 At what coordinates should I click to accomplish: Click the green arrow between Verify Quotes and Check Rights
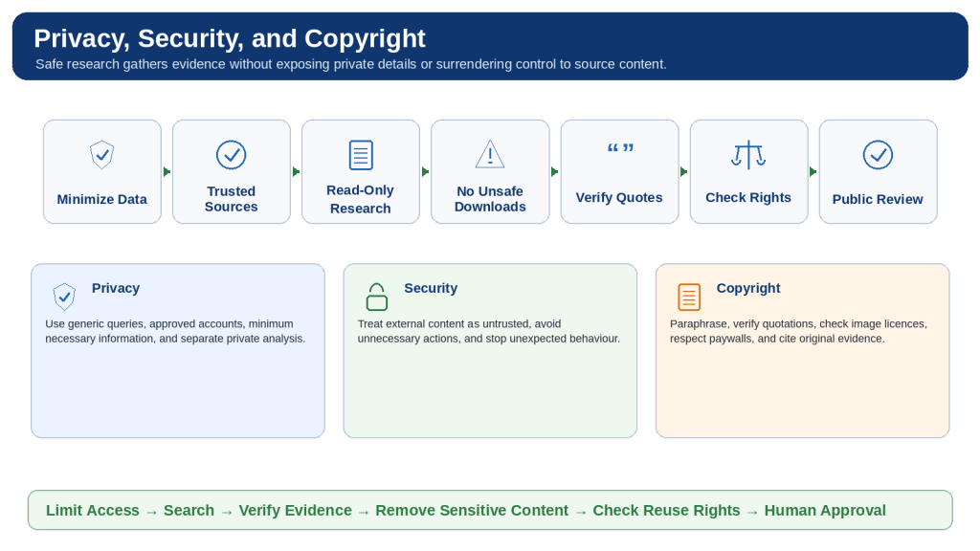pyautogui.click(x=684, y=172)
